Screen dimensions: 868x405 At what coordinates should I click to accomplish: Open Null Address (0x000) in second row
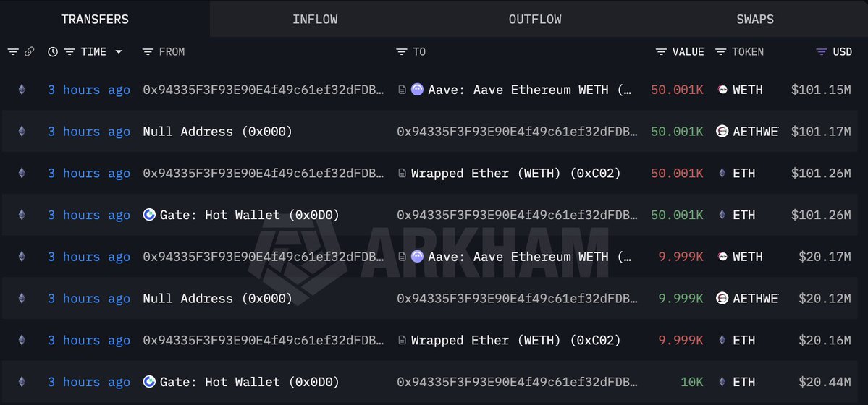point(218,132)
